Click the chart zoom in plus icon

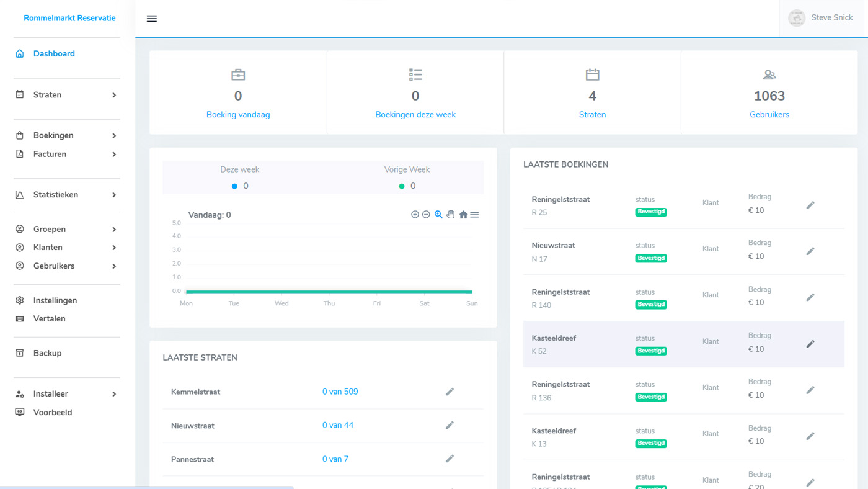(415, 215)
